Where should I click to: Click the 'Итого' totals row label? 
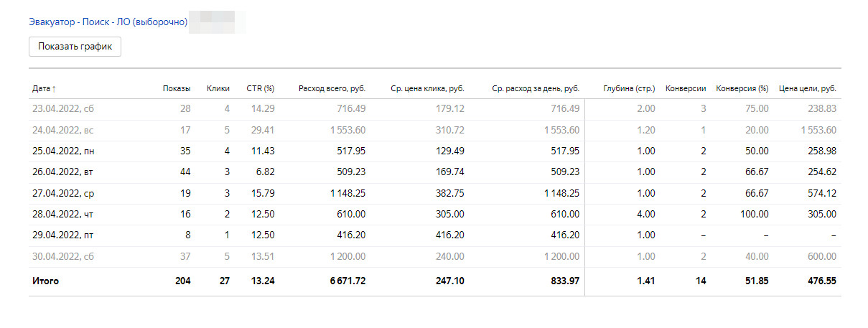pos(45,281)
